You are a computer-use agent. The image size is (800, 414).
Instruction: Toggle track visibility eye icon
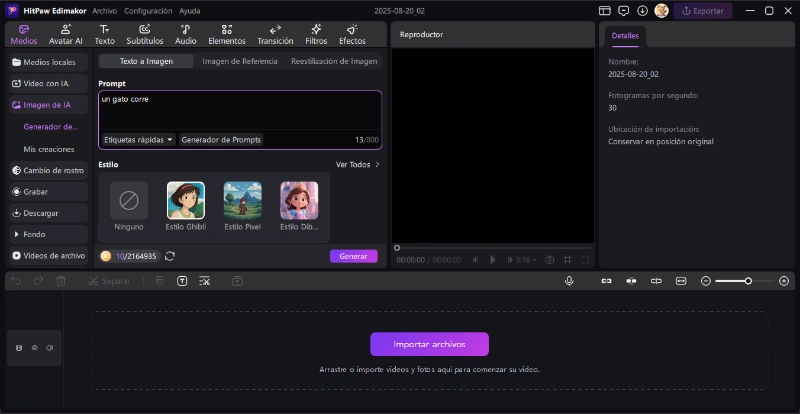35,348
